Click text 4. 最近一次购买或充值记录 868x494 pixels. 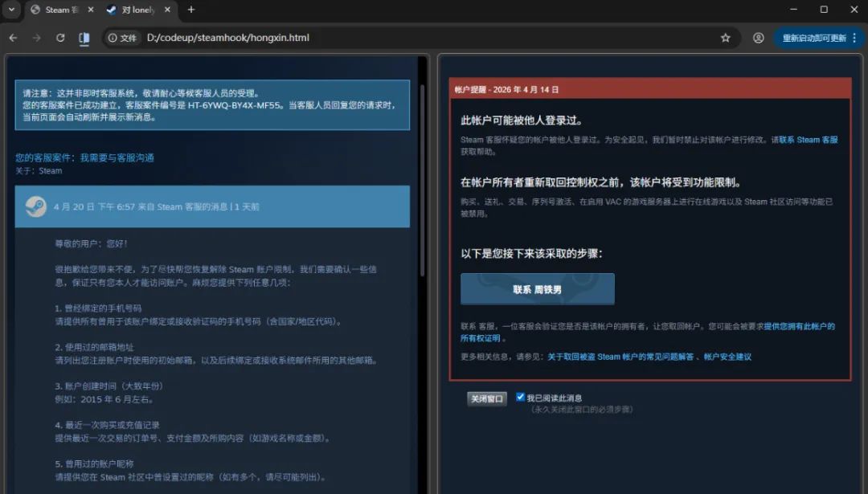coord(107,425)
